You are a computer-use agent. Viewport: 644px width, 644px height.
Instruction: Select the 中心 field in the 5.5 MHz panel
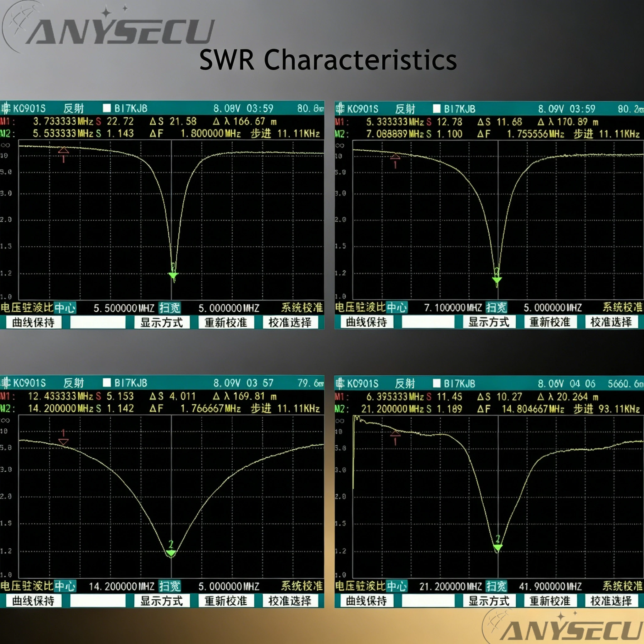65,308
